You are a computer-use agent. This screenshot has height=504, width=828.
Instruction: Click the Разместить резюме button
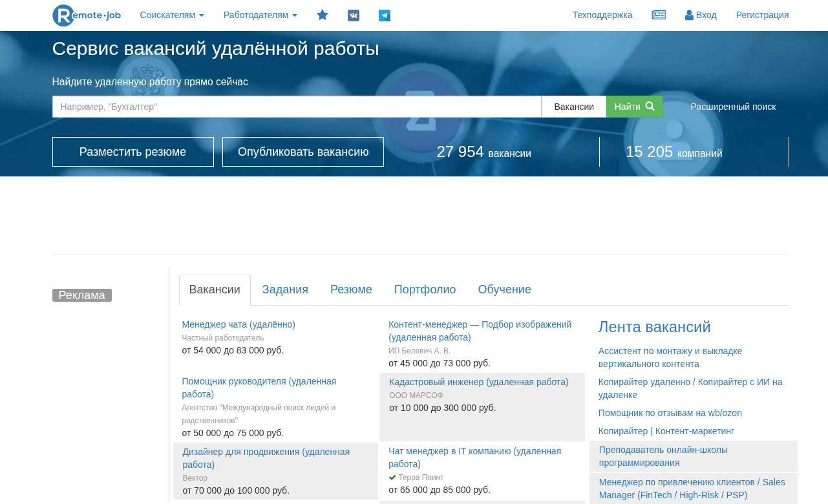(x=133, y=152)
